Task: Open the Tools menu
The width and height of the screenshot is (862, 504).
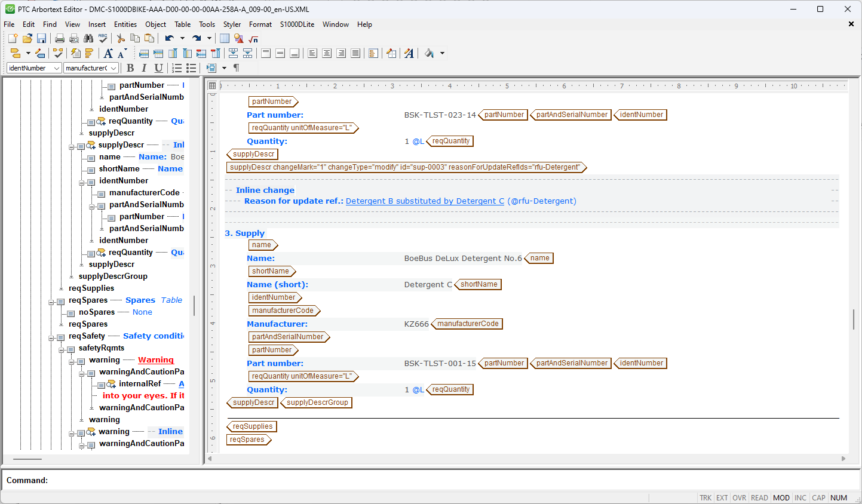Action: point(207,24)
